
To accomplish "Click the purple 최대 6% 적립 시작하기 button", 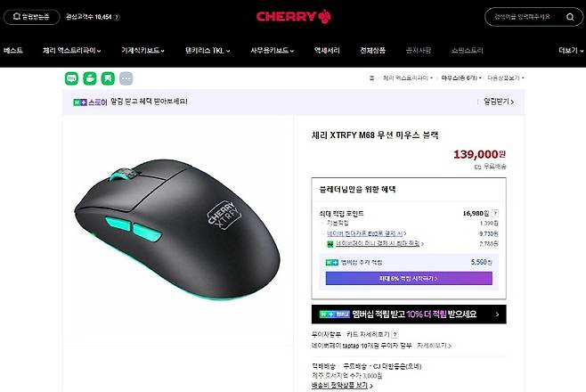I will [409, 278].
